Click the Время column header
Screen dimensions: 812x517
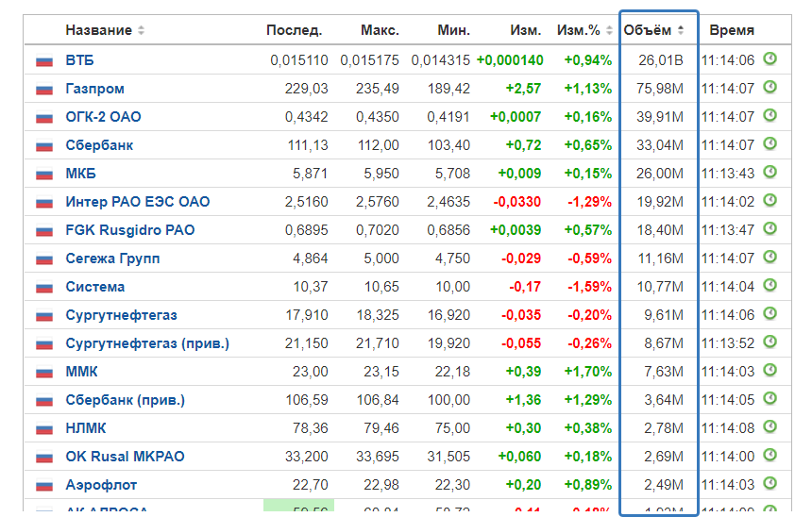click(x=731, y=30)
